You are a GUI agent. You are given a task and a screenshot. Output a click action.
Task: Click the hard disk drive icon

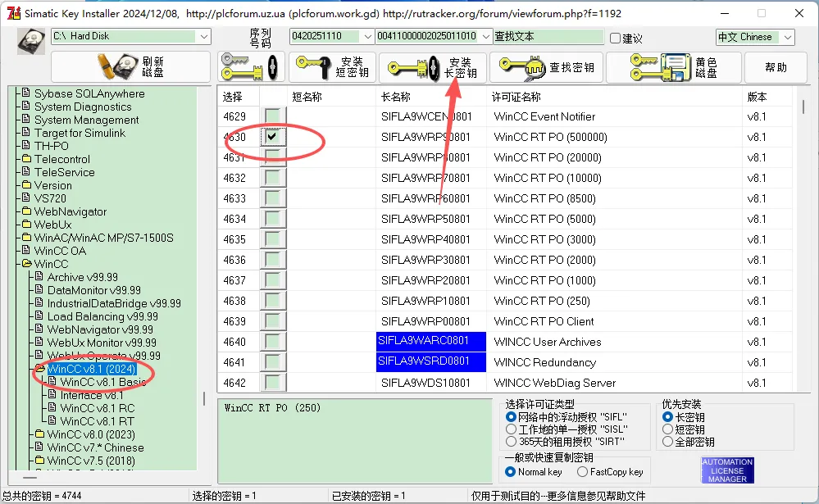point(31,41)
